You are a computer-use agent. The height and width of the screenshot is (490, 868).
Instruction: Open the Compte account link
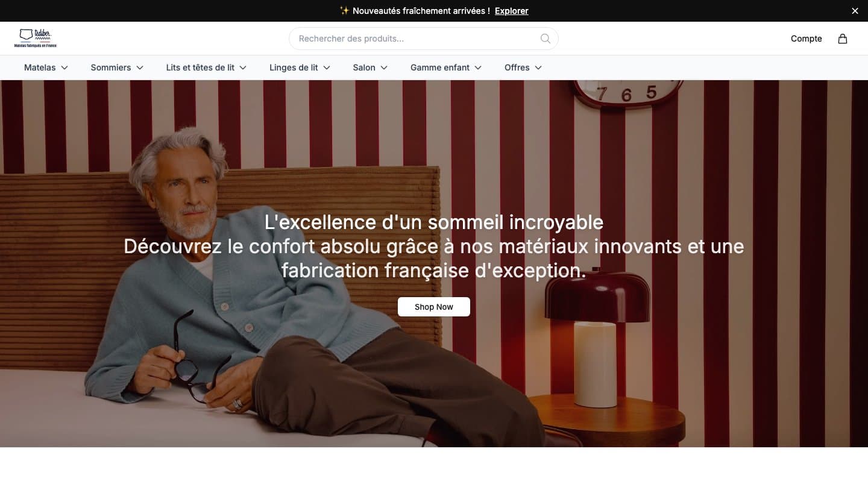(806, 39)
